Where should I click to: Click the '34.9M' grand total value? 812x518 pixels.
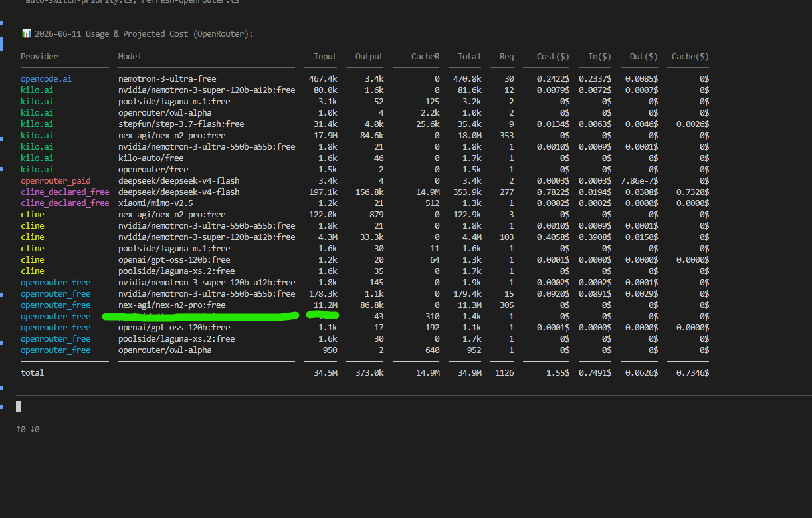470,373
